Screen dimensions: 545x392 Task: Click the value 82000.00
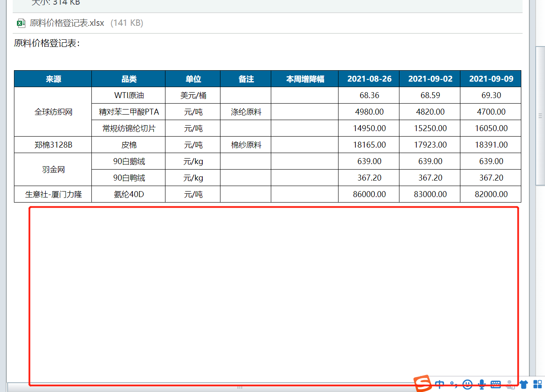click(x=491, y=195)
